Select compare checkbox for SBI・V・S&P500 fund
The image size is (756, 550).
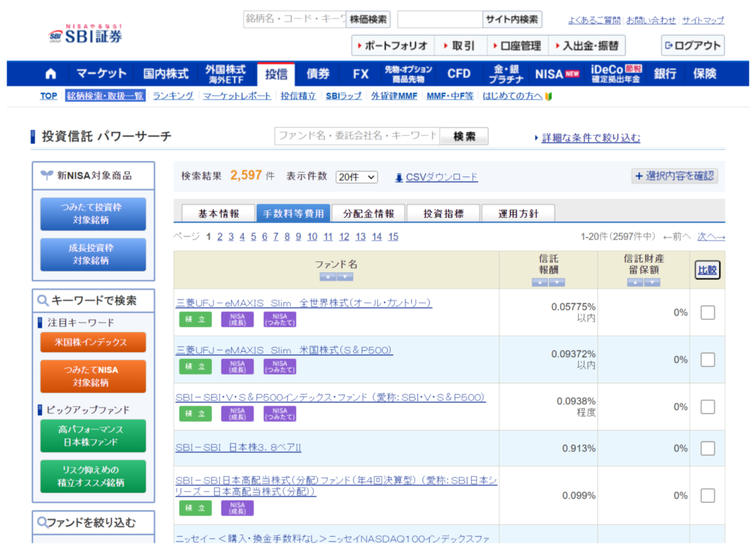point(707,407)
